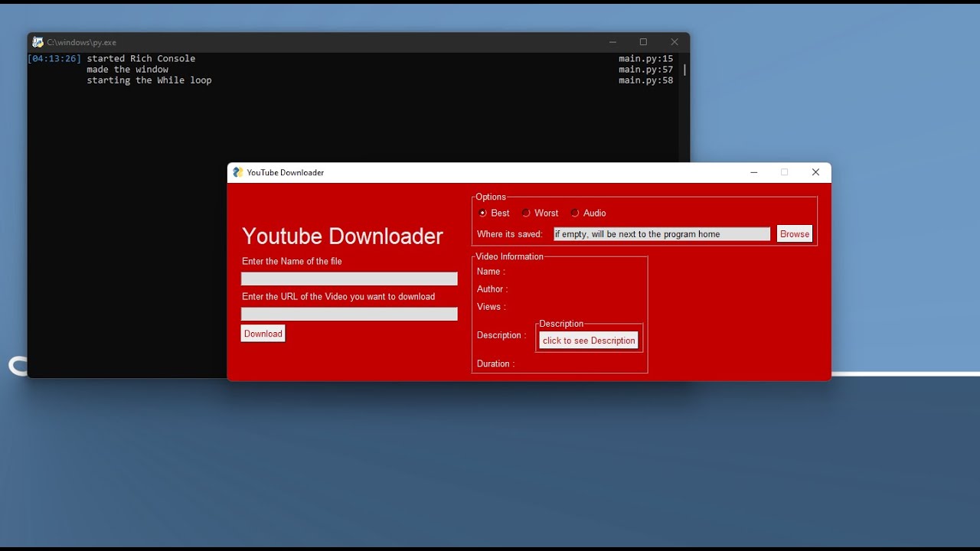Click the Download button
Image resolution: width=980 pixels, height=551 pixels.
[263, 334]
